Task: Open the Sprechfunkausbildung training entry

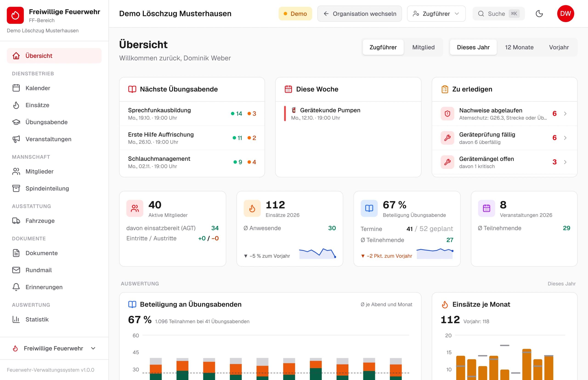Action: coord(192,114)
